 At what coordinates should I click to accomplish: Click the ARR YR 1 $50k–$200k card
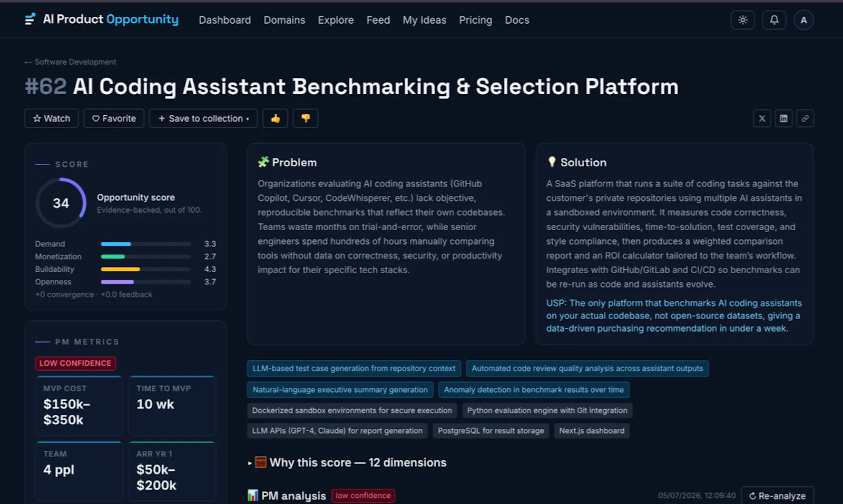point(172,471)
